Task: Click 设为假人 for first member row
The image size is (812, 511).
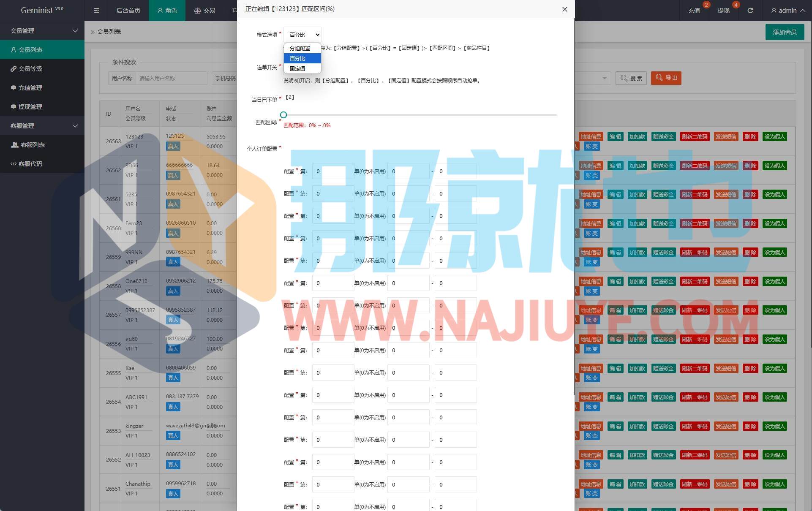Action: point(774,137)
